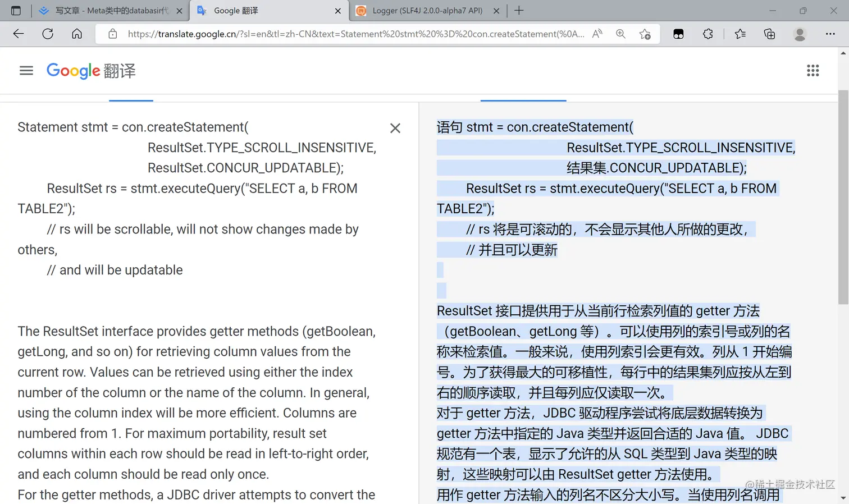849x504 pixels.
Task: Open the browser Extensions puzzle icon
Action: pyautogui.click(x=708, y=34)
